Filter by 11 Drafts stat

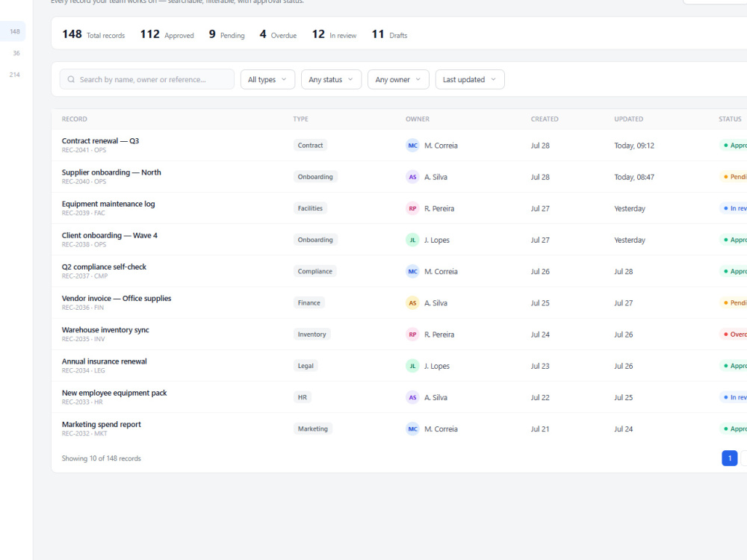click(x=390, y=35)
